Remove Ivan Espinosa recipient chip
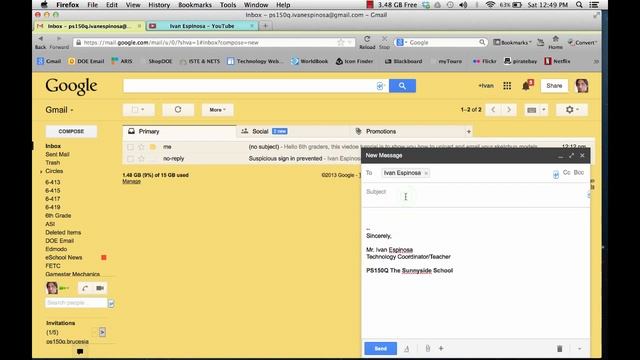640x360 pixels. click(x=426, y=173)
